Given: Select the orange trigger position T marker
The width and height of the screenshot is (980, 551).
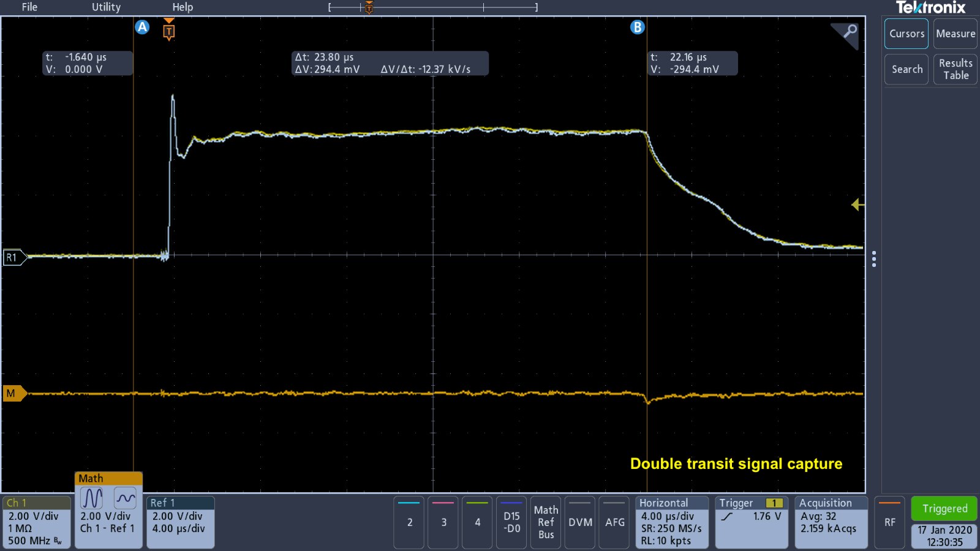Looking at the screenshot, I should (x=169, y=30).
